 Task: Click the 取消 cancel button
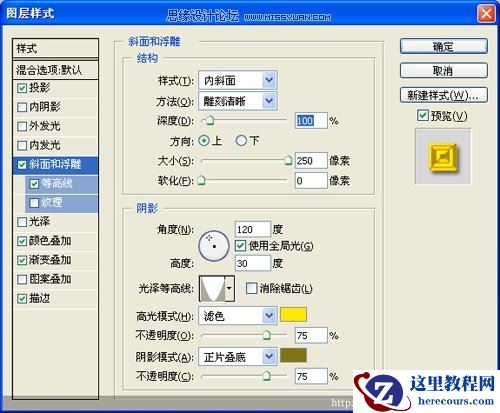pyautogui.click(x=444, y=71)
